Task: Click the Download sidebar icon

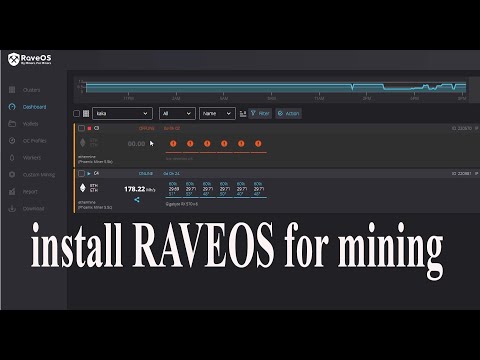Action: [x=12, y=208]
